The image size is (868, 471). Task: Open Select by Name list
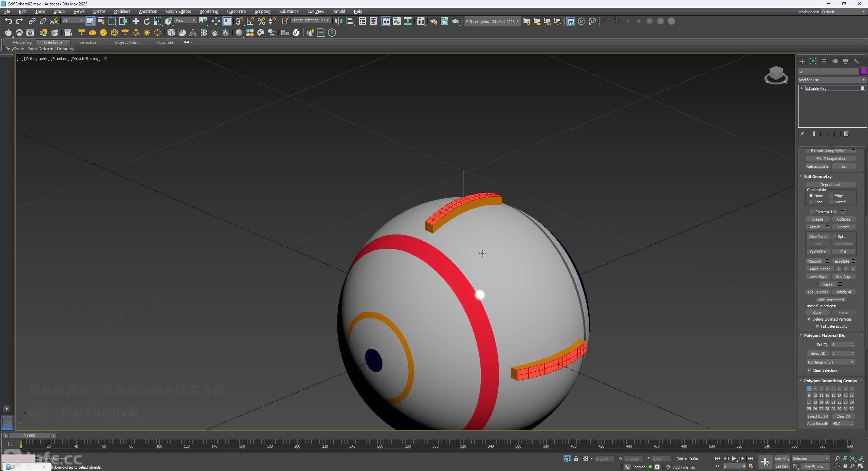coord(101,21)
